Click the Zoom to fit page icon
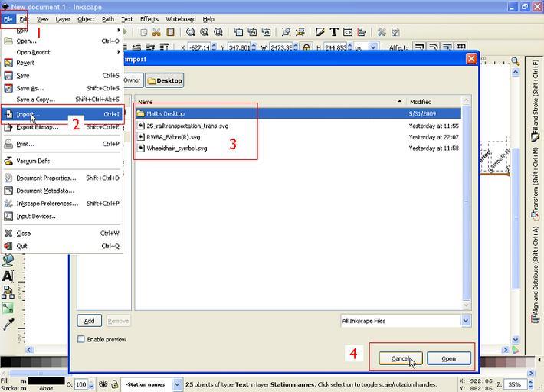 pos(218,32)
